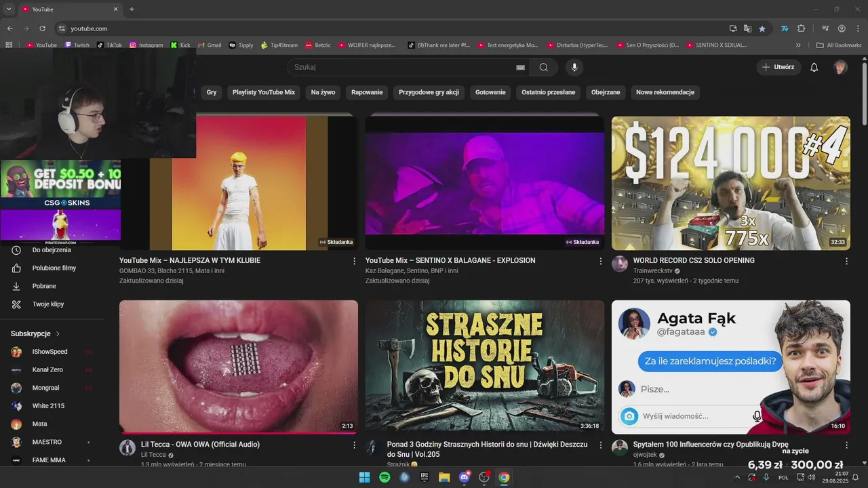The width and height of the screenshot is (868, 488).
Task: Open the Straszne Historie do snu thumbnail
Action: click(485, 367)
